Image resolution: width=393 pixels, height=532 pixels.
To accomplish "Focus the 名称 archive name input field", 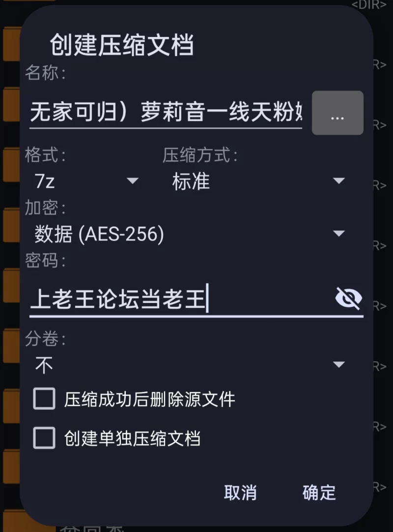I will coord(165,113).
